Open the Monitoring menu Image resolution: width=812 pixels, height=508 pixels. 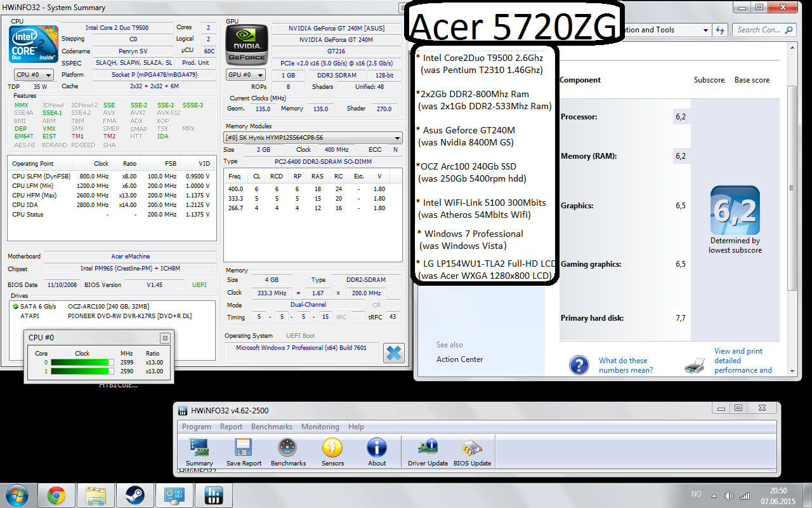[x=320, y=427]
